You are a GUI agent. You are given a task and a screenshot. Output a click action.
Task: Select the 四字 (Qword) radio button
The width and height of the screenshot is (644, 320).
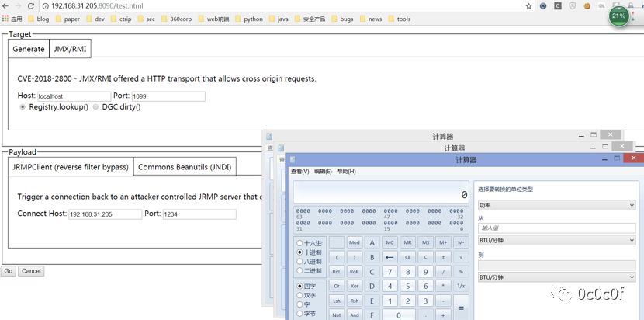(x=299, y=287)
